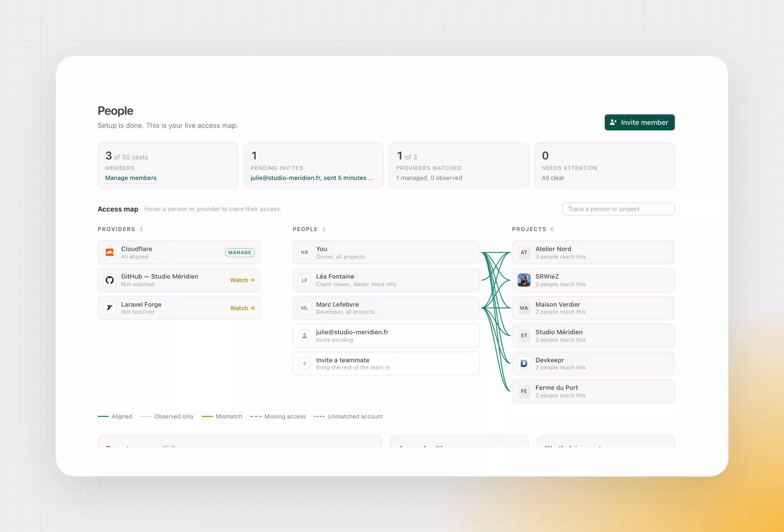Image resolution: width=784 pixels, height=532 pixels.
Task: Select Léa Fontaine in the People list
Action: click(386, 280)
